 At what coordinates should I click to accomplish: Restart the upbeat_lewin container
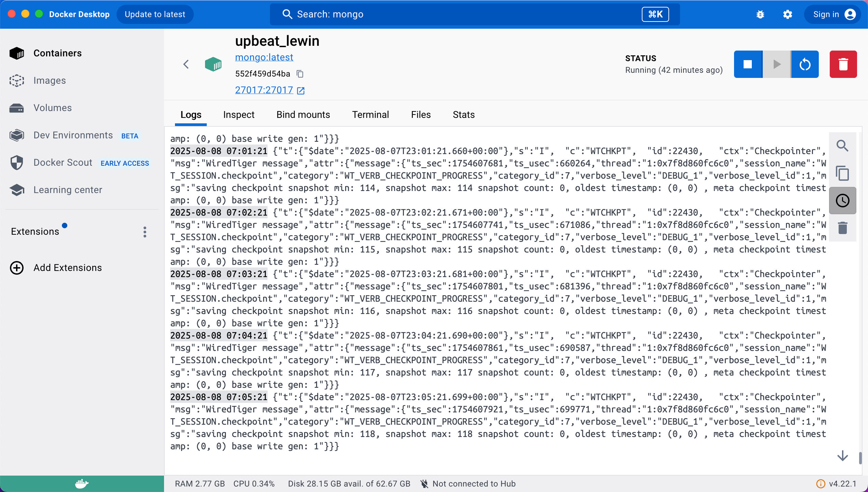click(805, 64)
